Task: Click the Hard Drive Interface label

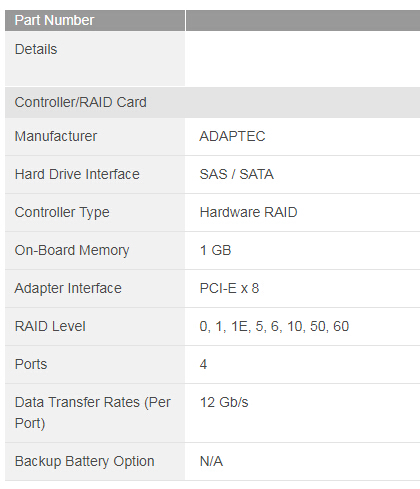Action: point(77,174)
